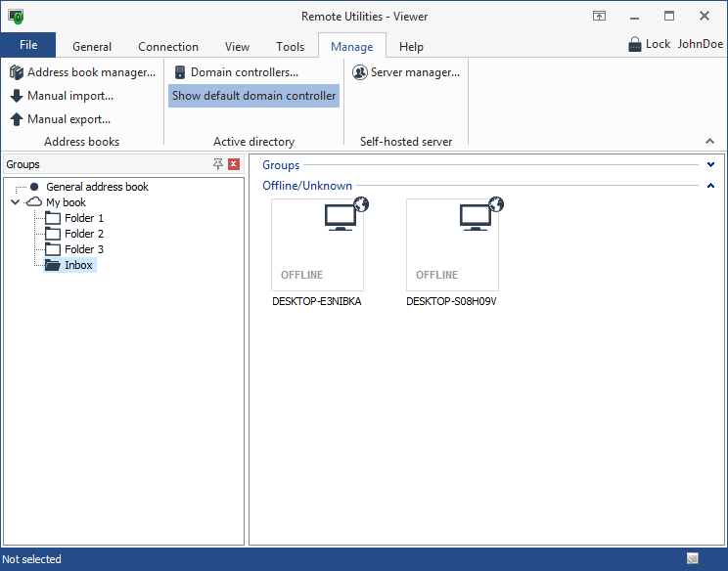Click the Address book manager books icon

pyautogui.click(x=17, y=72)
